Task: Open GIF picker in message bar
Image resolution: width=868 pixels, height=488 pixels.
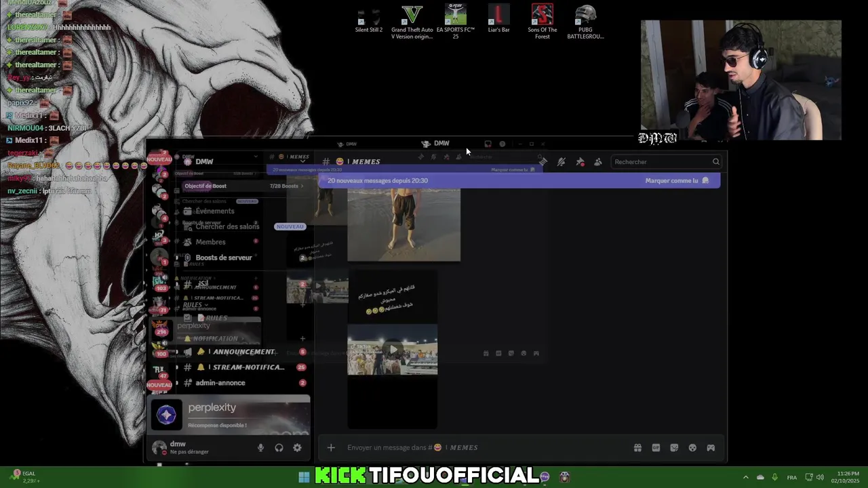Action: click(656, 447)
